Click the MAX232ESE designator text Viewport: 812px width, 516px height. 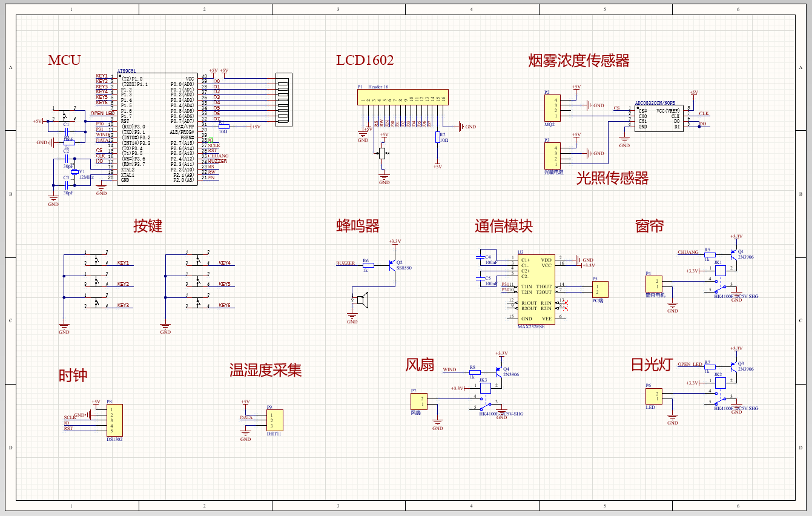pyautogui.click(x=531, y=326)
